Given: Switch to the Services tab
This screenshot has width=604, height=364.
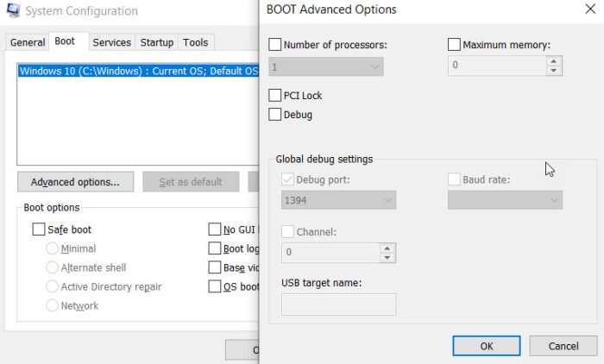Looking at the screenshot, I should [111, 42].
